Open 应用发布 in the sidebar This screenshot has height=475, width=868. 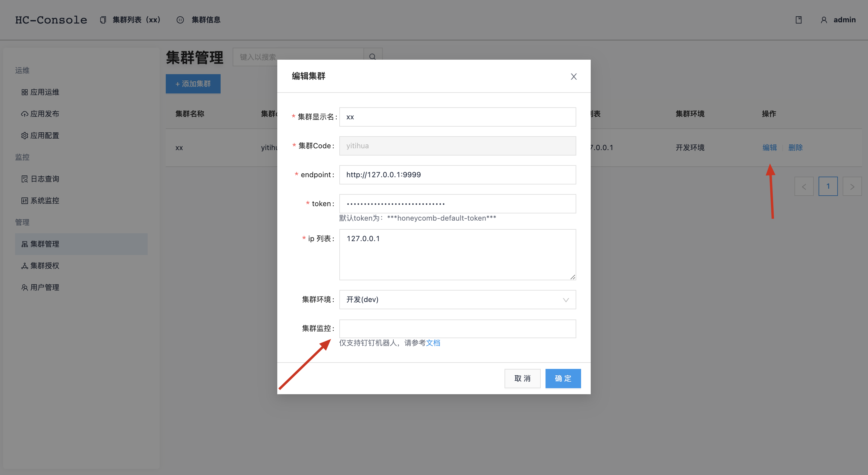tap(45, 114)
